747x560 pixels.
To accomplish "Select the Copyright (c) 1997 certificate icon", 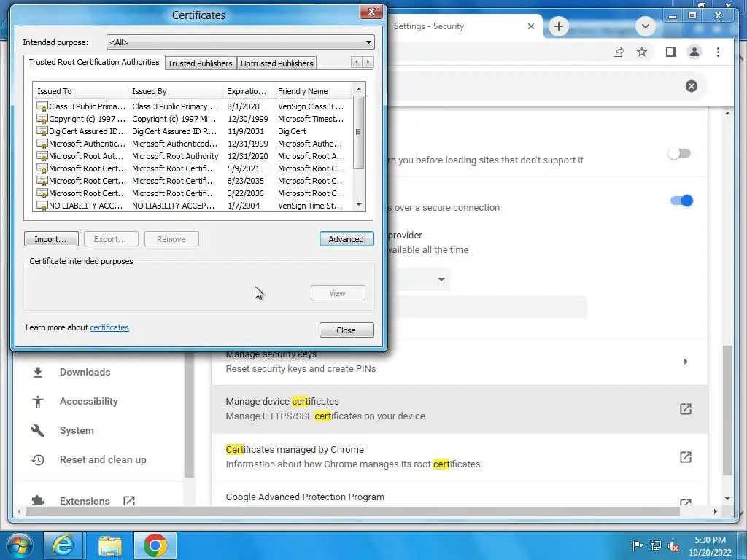I will (42, 119).
